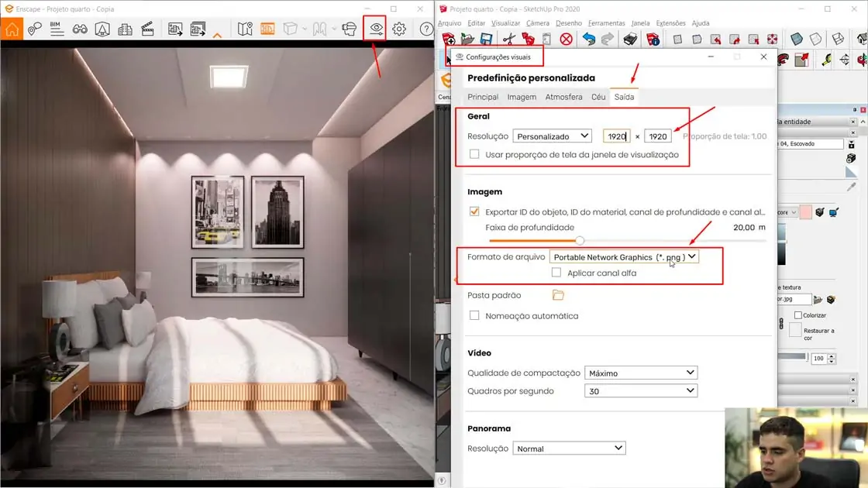Click Enscape screenshot export icon
Viewport: 868px width, 488px height.
(x=175, y=29)
